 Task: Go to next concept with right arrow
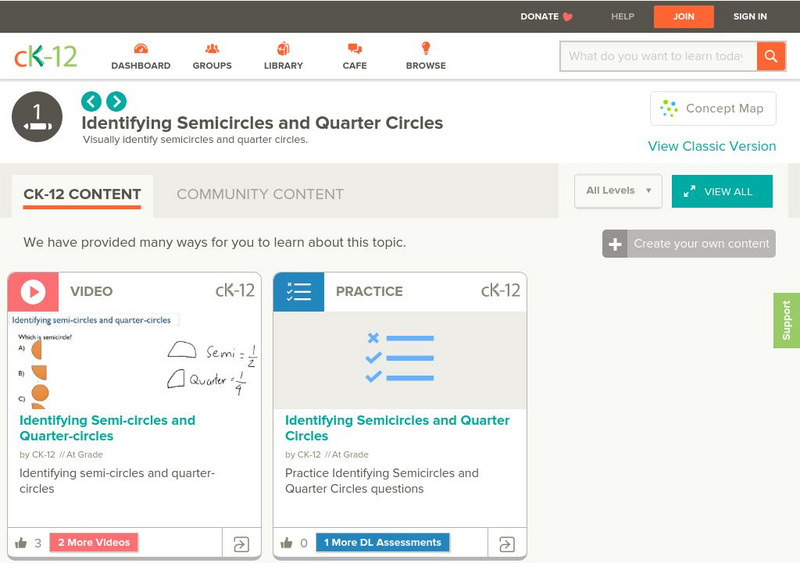point(116,101)
